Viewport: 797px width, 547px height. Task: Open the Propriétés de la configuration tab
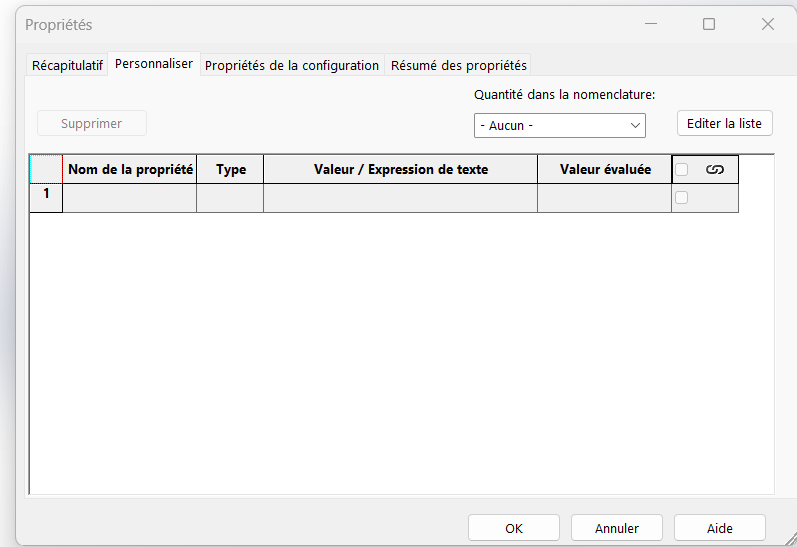coord(292,65)
